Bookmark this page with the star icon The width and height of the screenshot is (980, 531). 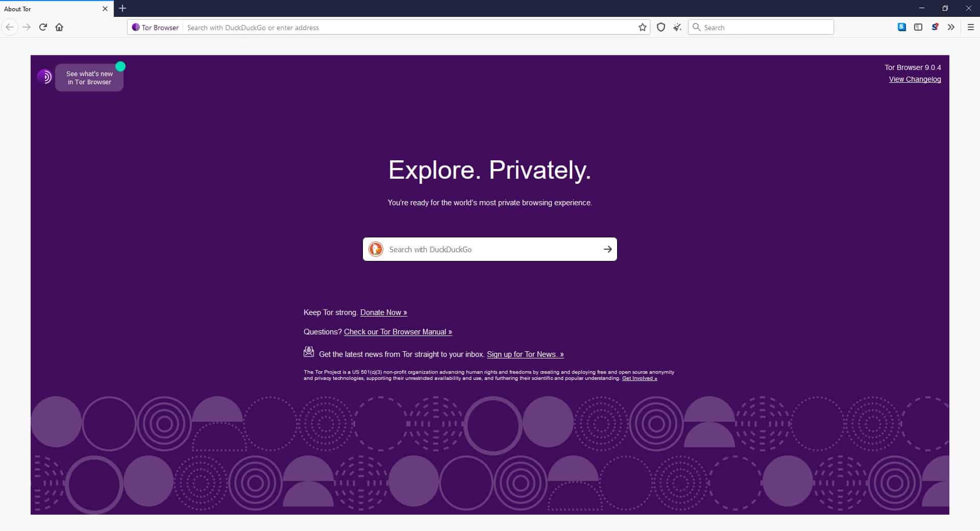click(642, 28)
